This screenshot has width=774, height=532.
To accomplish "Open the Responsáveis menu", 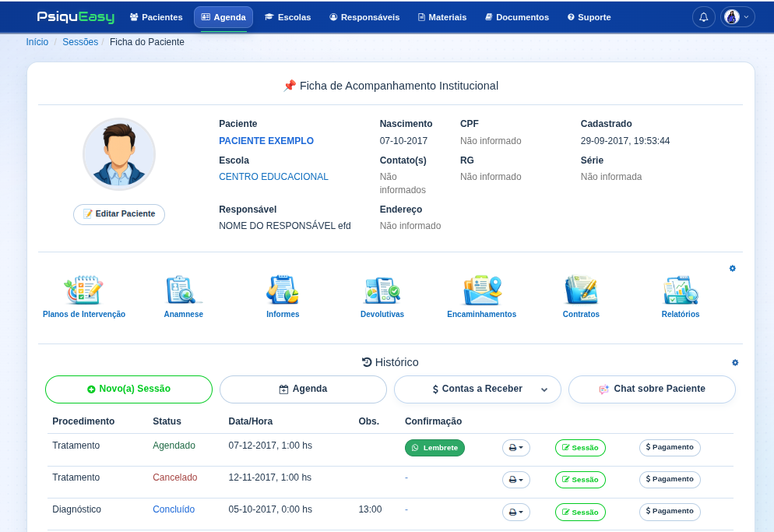I will click(364, 17).
